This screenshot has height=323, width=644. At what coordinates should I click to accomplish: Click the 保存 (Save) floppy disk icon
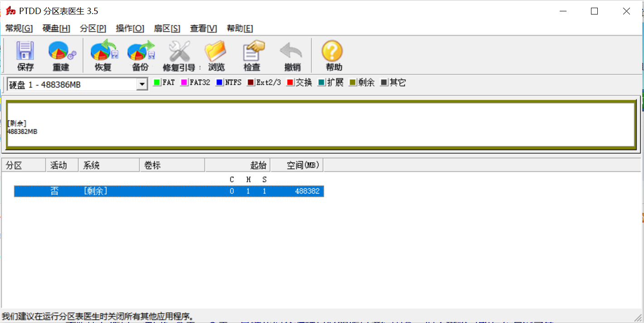pyautogui.click(x=25, y=52)
